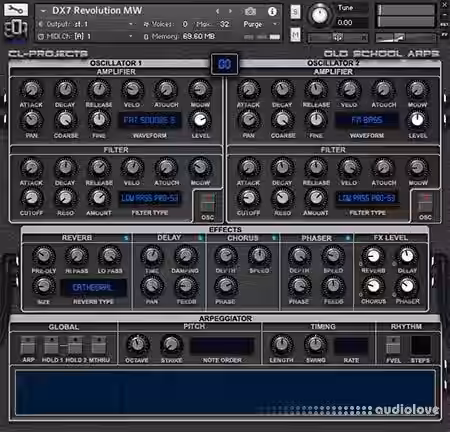Click the Tune value 0.00 field
This screenshot has width=450, height=432.
345,23
